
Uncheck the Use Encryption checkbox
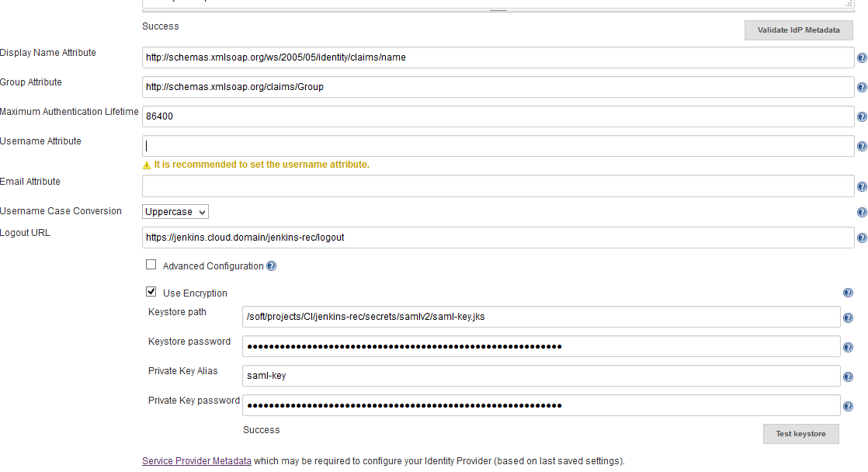[151, 292]
